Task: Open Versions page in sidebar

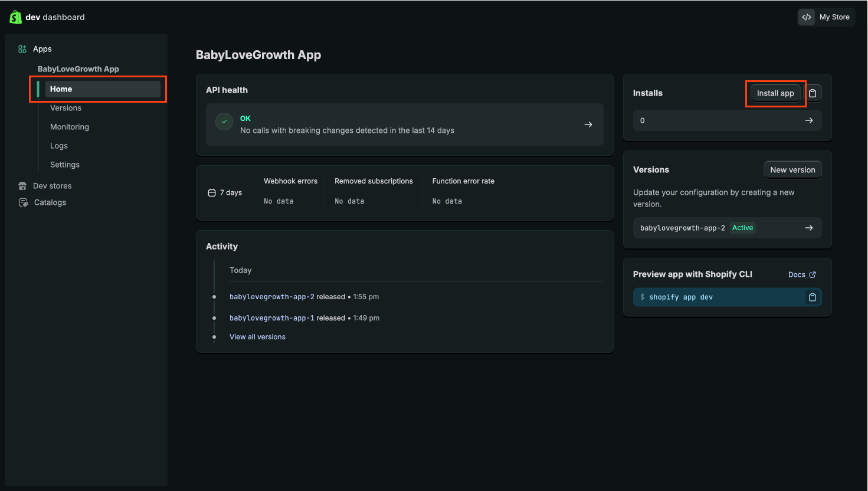Action: 65,108
